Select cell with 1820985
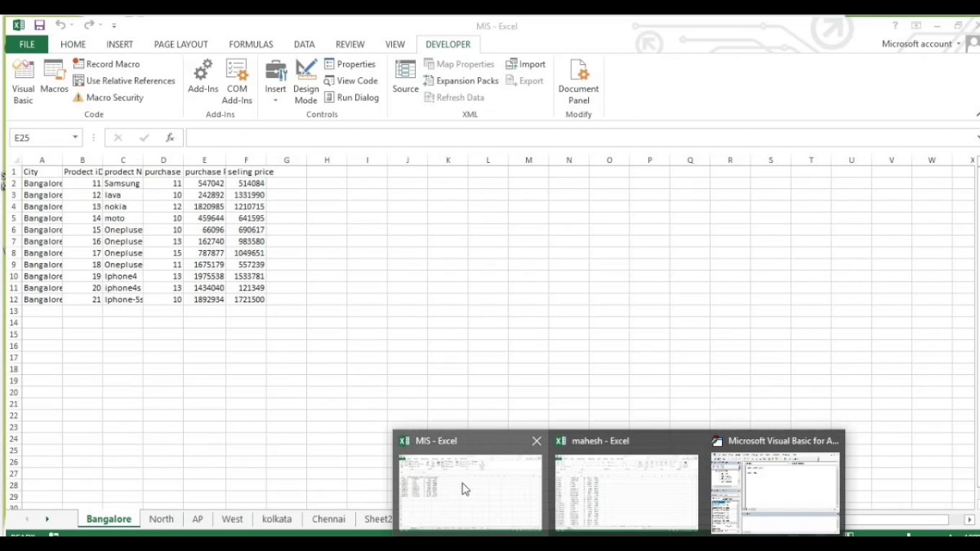Screen dimensions: 980x551 (204, 207)
